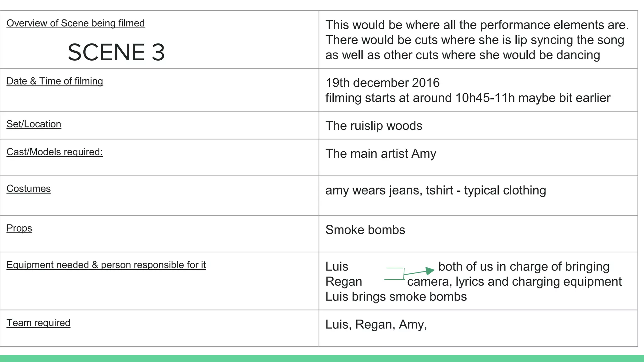
Task: Click the filming start time line
Action: point(468,98)
